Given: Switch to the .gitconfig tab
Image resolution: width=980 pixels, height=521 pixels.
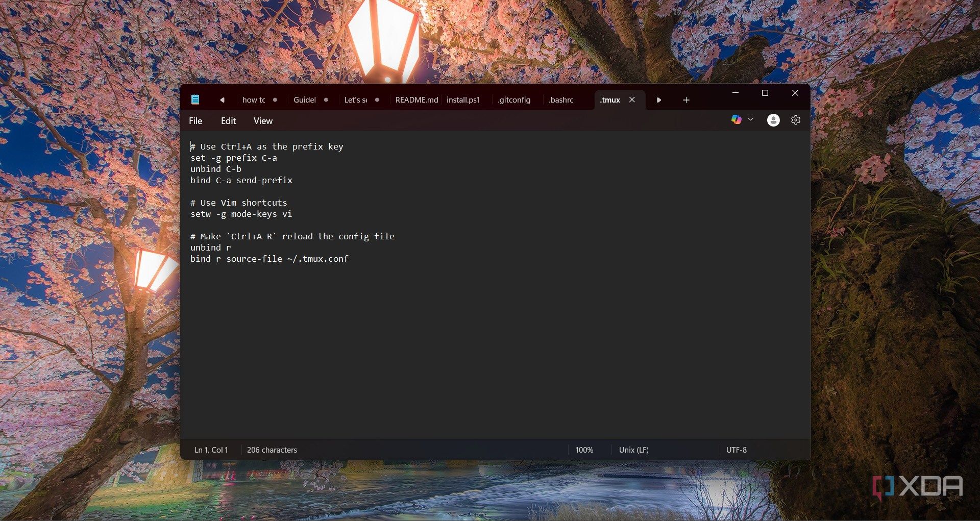Looking at the screenshot, I should point(514,100).
